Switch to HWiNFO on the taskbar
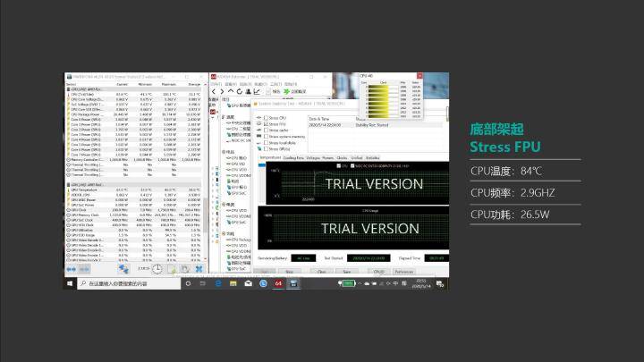644x362 pixels. click(293, 283)
